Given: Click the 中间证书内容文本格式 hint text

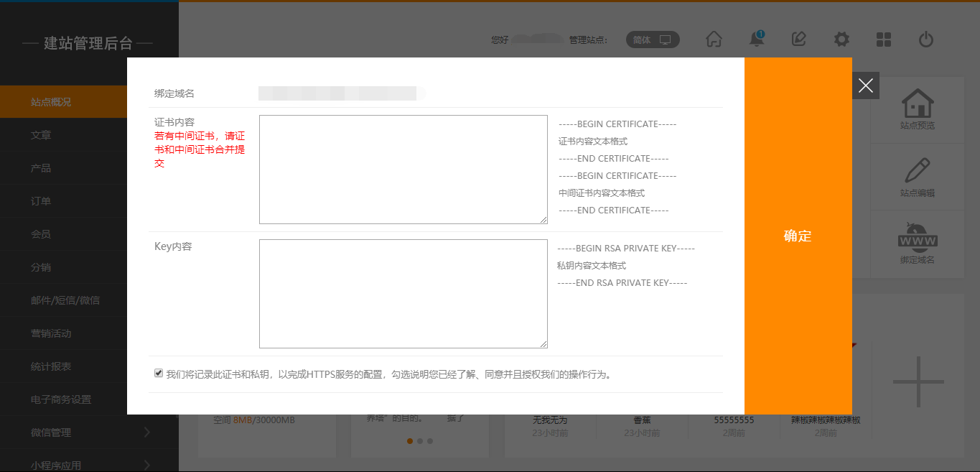Looking at the screenshot, I should [602, 193].
